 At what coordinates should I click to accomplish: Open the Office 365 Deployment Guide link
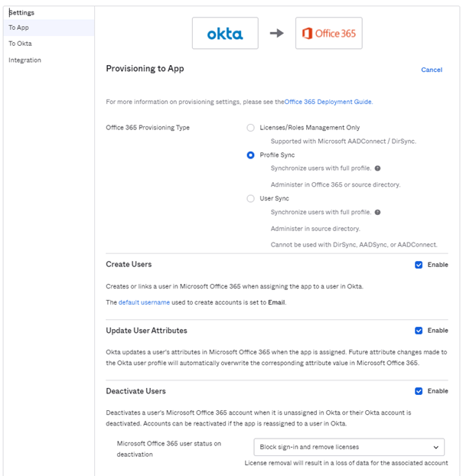328,101
